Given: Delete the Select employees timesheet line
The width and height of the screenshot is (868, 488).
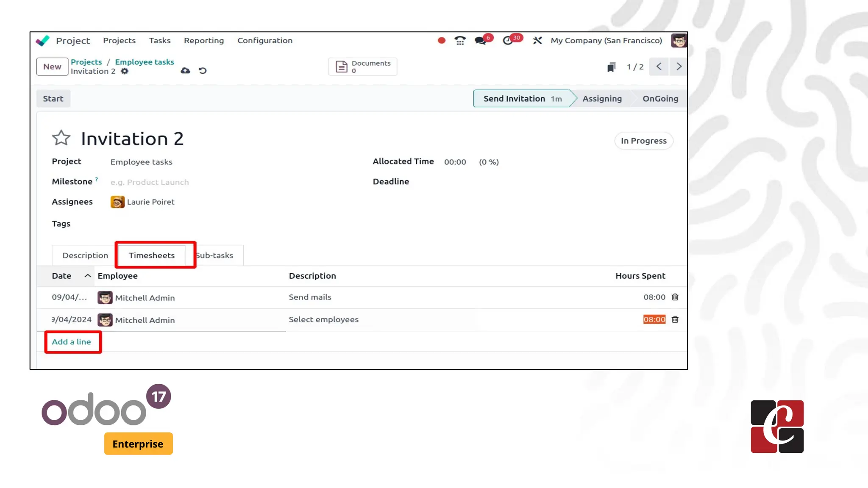Looking at the screenshot, I should [x=675, y=319].
